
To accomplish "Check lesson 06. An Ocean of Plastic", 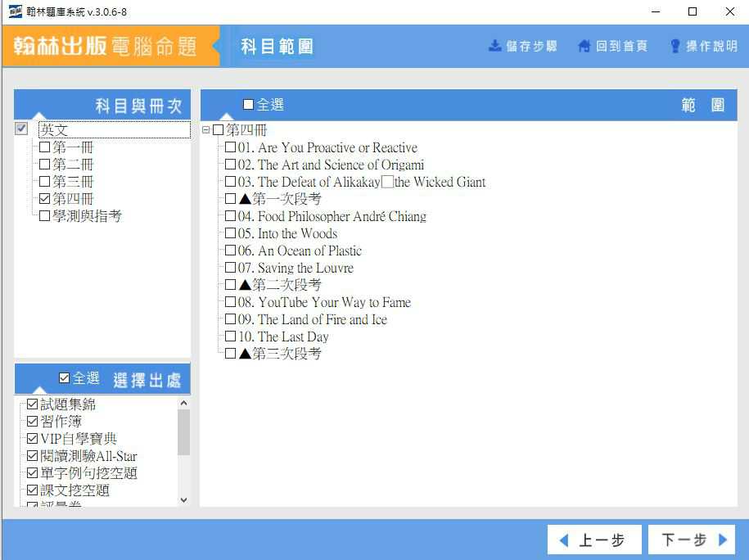I will [230, 251].
